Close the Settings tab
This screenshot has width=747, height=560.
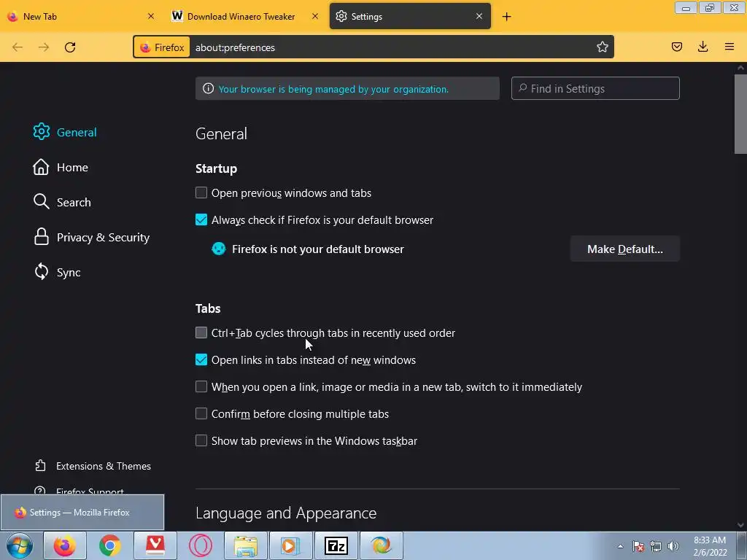(x=479, y=16)
